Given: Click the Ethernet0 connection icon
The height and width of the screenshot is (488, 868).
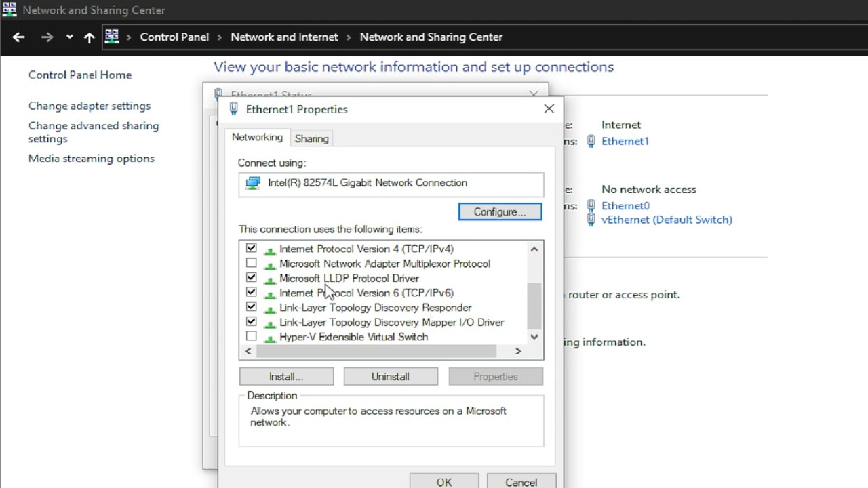Looking at the screenshot, I should [591, 205].
